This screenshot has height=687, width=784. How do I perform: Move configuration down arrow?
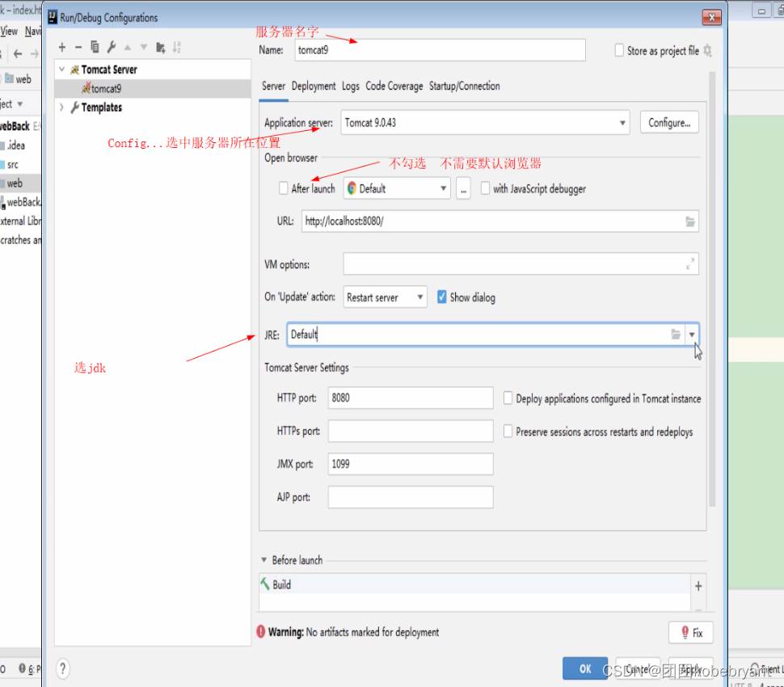click(144, 48)
